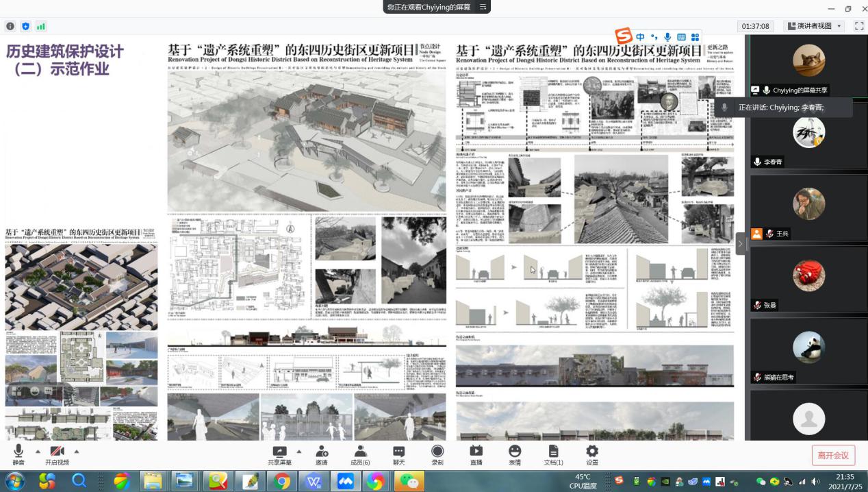Click the 静音 mute microphone icon
This screenshot has width=868, height=492.
pyautogui.click(x=18, y=452)
